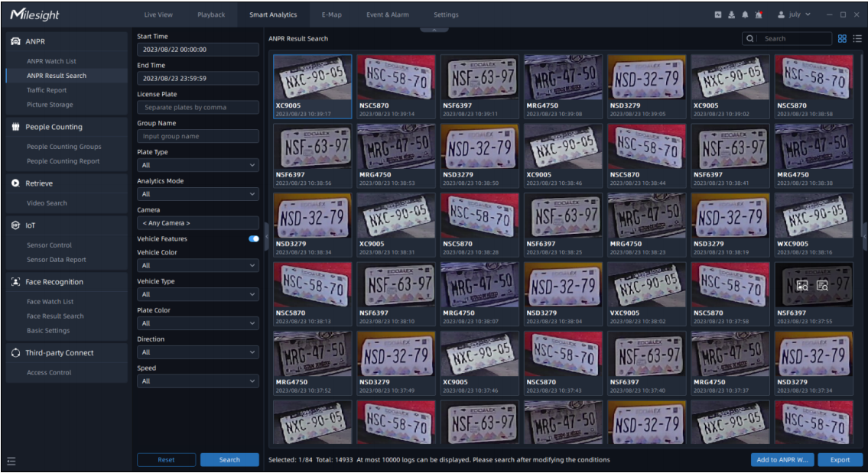Open the Plate Color dropdown
Screen dimensions: 868x473
point(197,323)
